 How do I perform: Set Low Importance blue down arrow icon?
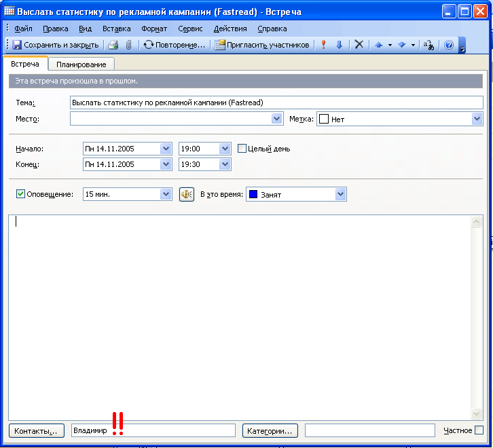click(339, 45)
